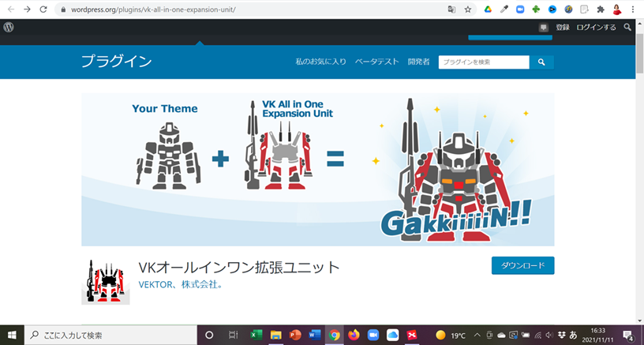Open the Windows Start menu
Image resolution: width=644 pixels, height=345 pixels.
pyautogui.click(x=12, y=336)
